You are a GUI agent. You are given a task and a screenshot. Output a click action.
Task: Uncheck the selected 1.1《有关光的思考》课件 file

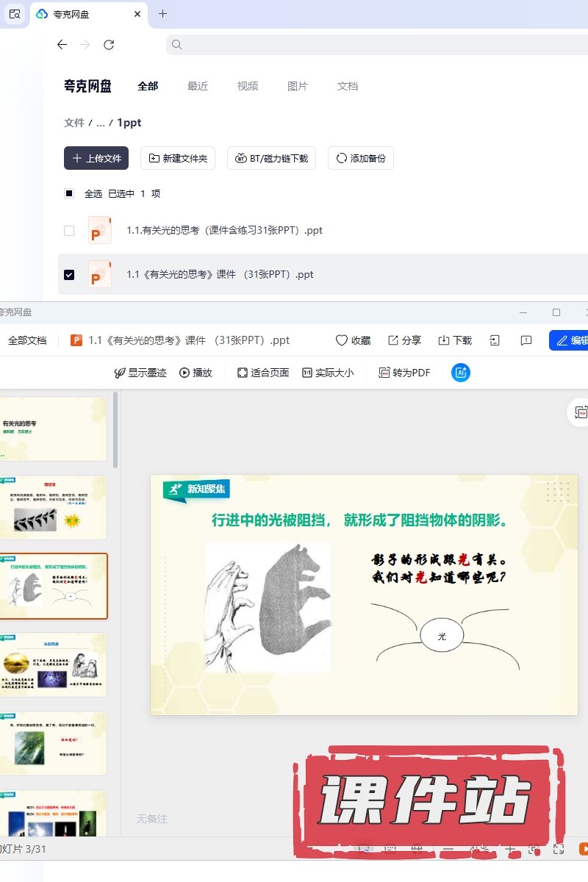tap(69, 275)
